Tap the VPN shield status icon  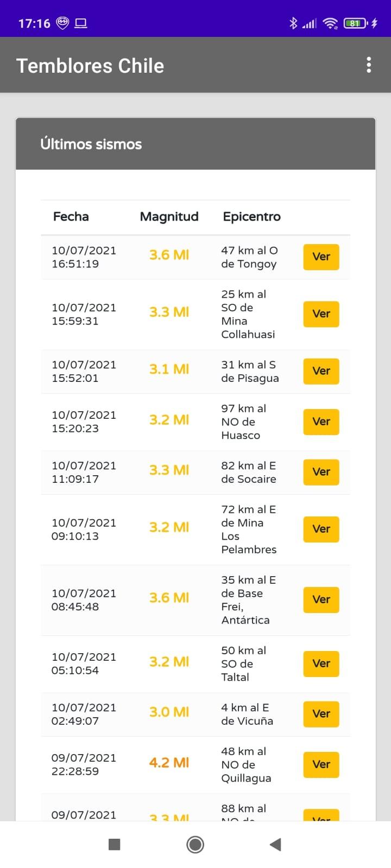(63, 23)
